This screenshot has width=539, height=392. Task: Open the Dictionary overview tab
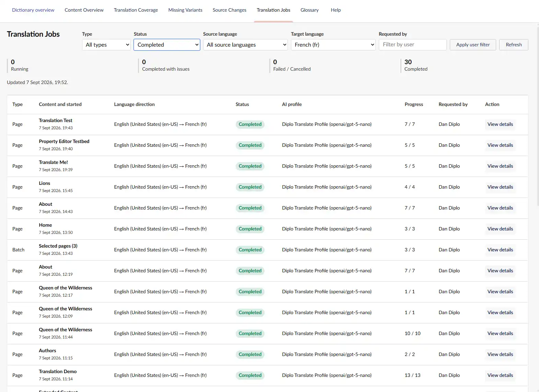coord(33,10)
